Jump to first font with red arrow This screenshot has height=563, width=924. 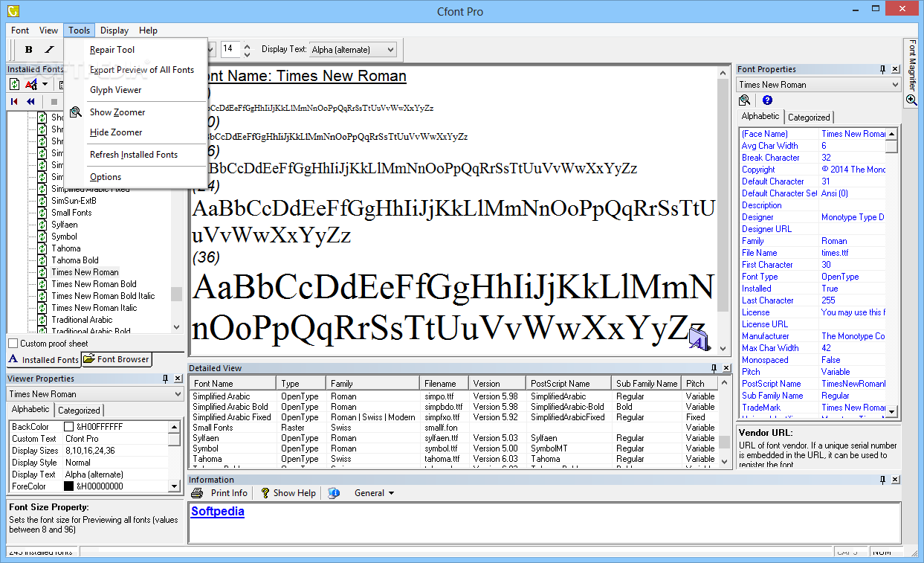(x=14, y=101)
